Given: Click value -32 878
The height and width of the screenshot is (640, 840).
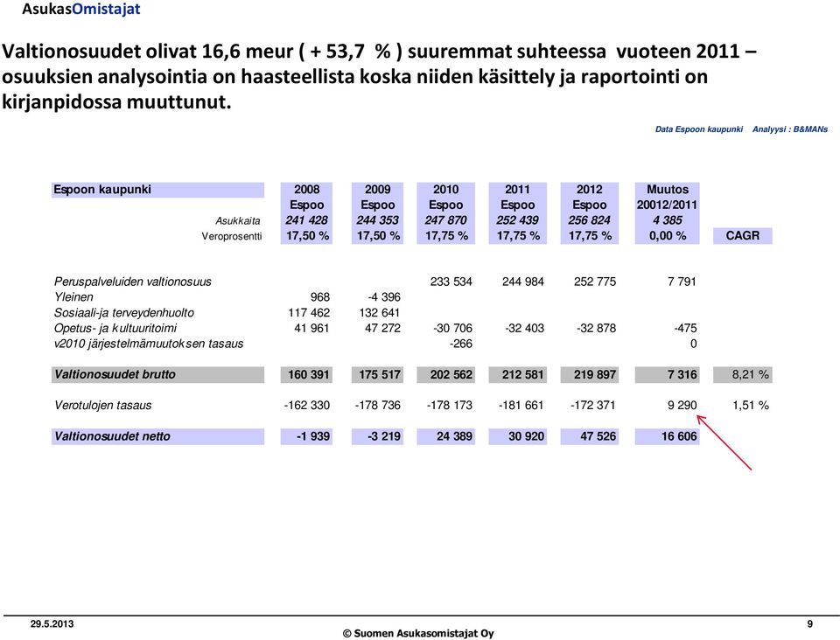Looking at the screenshot, I should [x=596, y=328].
